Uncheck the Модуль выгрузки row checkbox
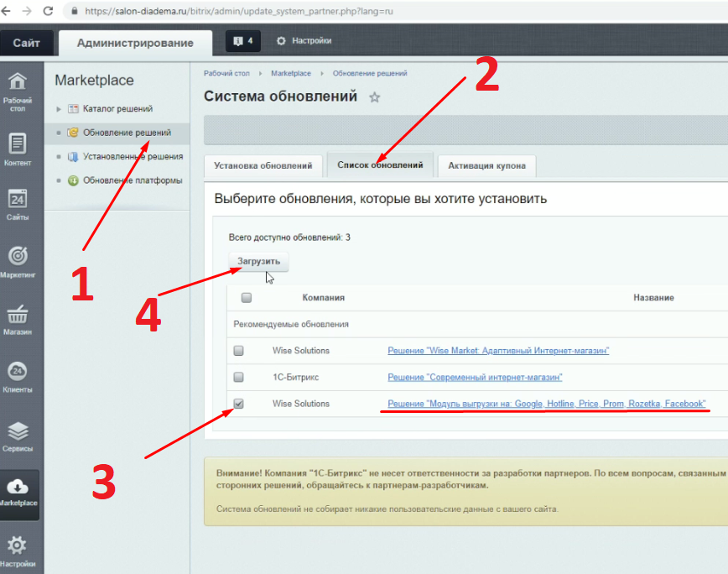Screen dimensions: 728x574 pos(239,404)
